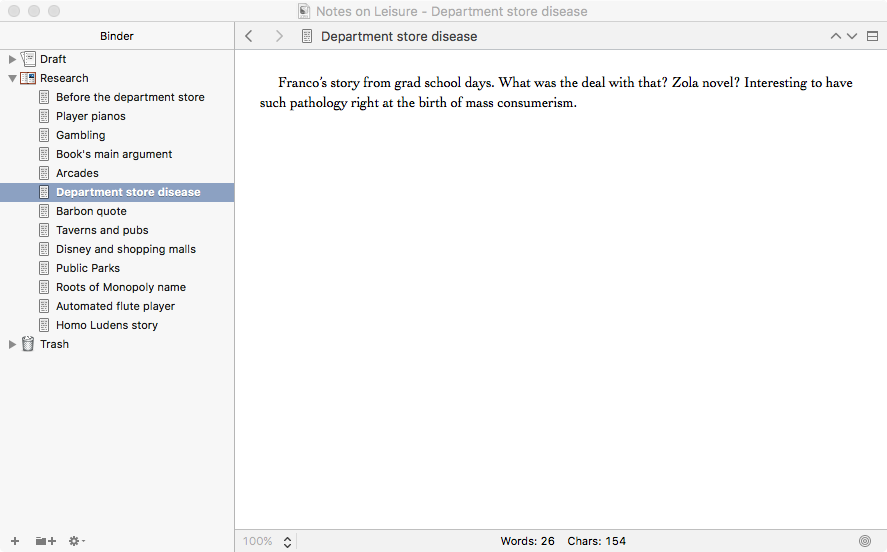Click document icon beside Barbon quote

click(44, 211)
